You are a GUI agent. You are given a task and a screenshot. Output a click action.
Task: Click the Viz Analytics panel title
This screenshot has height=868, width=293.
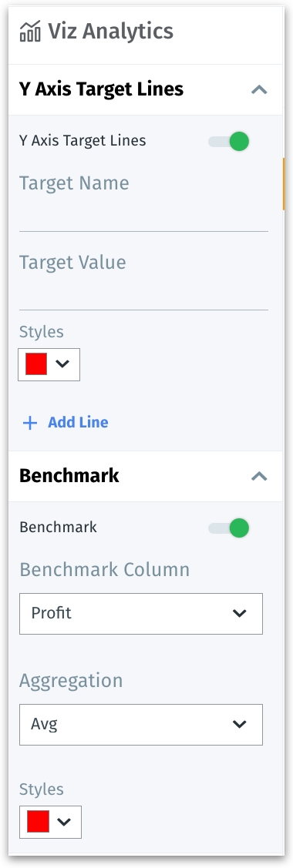coord(111,31)
